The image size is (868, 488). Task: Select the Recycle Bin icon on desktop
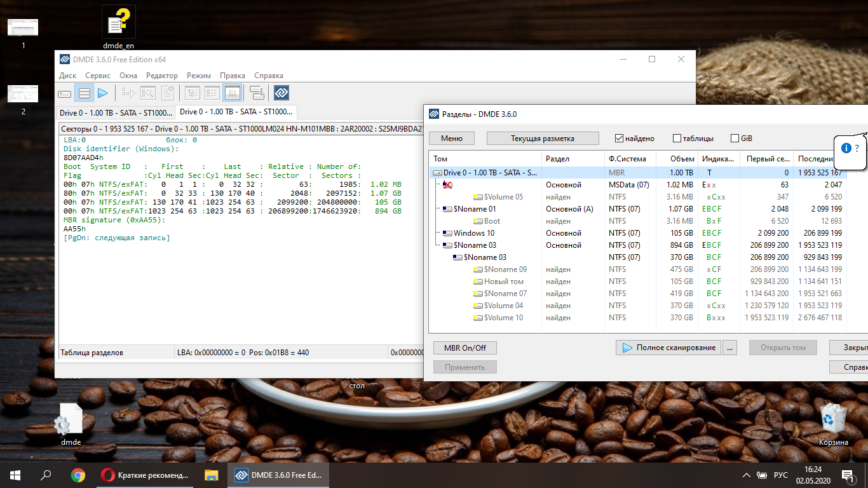click(x=833, y=424)
